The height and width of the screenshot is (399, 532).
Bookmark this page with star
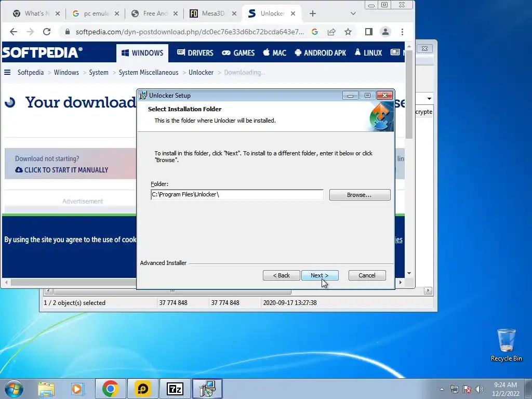pos(348,32)
